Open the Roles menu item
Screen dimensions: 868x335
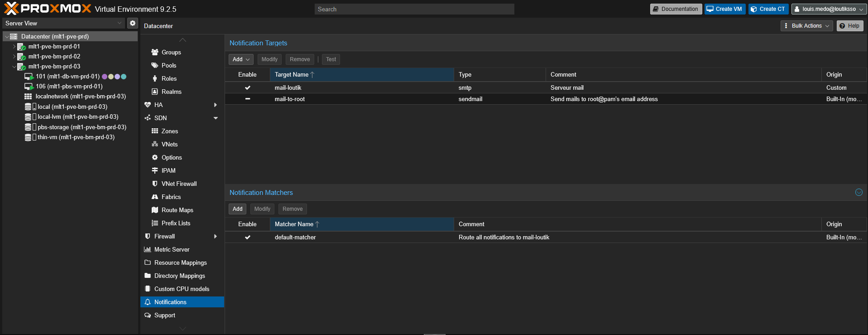(182, 78)
